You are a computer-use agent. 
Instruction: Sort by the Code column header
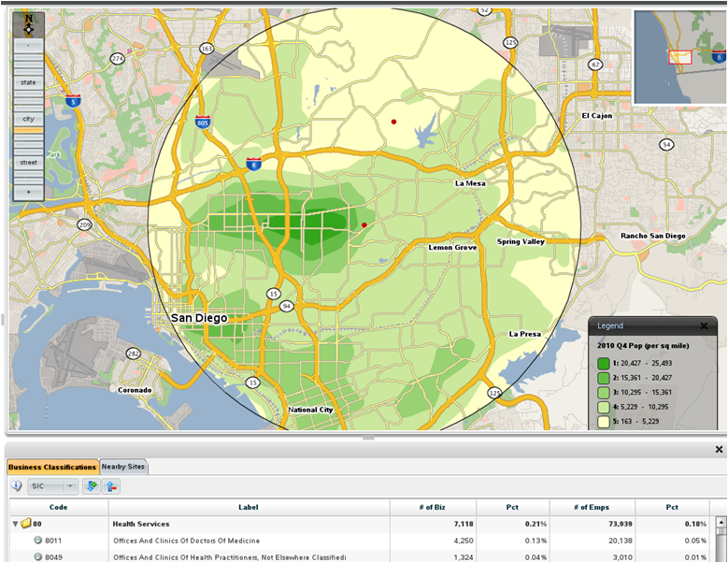coord(59,507)
